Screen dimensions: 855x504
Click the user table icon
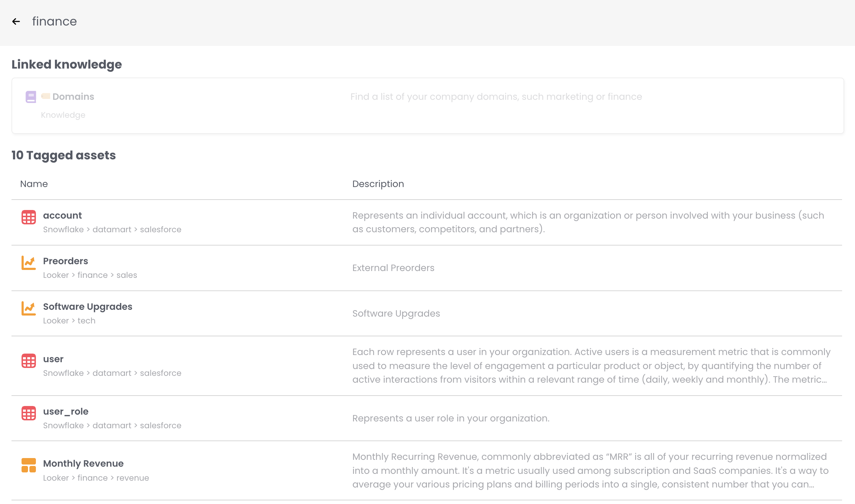tap(29, 361)
